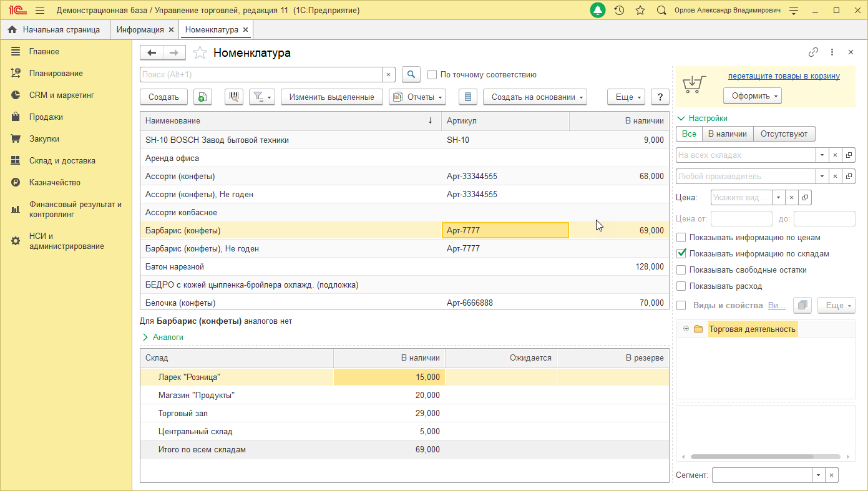Uncheck Показывать информацию по складам
The width and height of the screenshot is (868, 491).
click(681, 254)
